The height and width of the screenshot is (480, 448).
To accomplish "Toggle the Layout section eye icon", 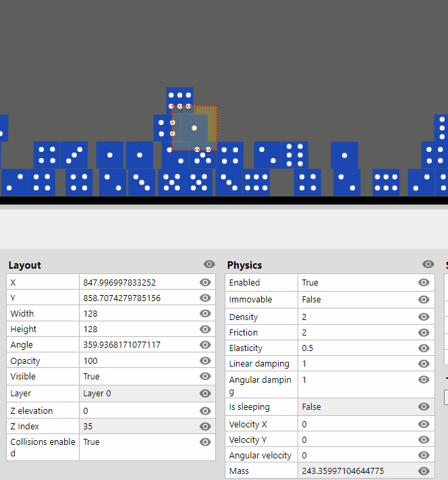I will [209, 264].
